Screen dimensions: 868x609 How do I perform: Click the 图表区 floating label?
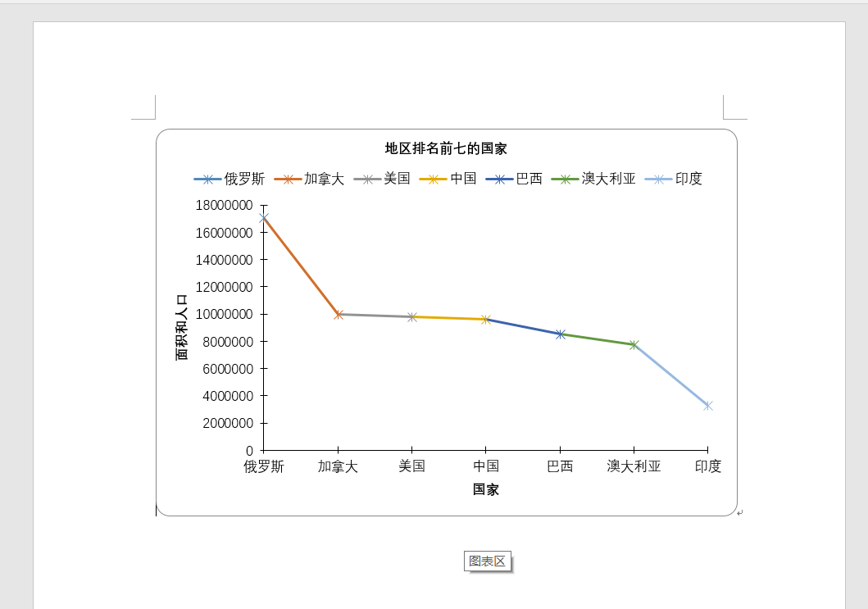pos(487,561)
